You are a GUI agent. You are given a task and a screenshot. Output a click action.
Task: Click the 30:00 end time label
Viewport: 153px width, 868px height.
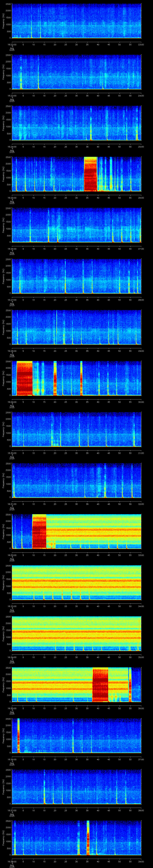[141, 402]
